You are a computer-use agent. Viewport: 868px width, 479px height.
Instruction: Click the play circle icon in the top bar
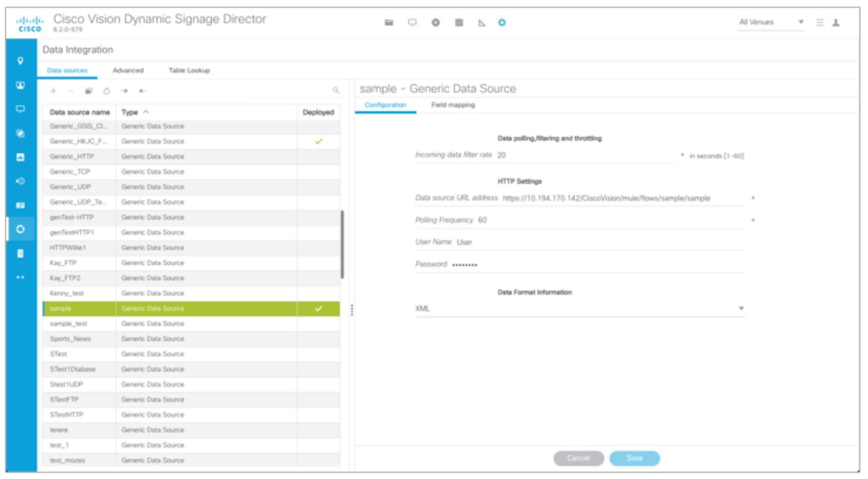tap(436, 23)
